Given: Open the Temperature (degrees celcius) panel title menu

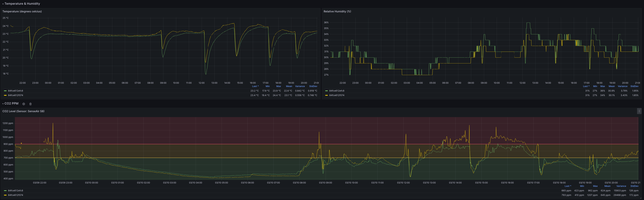Looking at the screenshot, I should pos(22,11).
